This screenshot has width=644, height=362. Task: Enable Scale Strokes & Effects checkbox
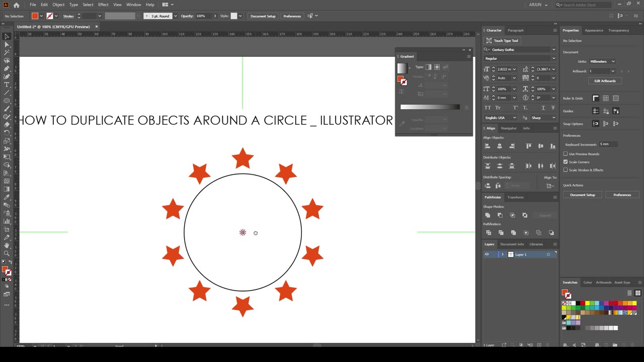566,170
